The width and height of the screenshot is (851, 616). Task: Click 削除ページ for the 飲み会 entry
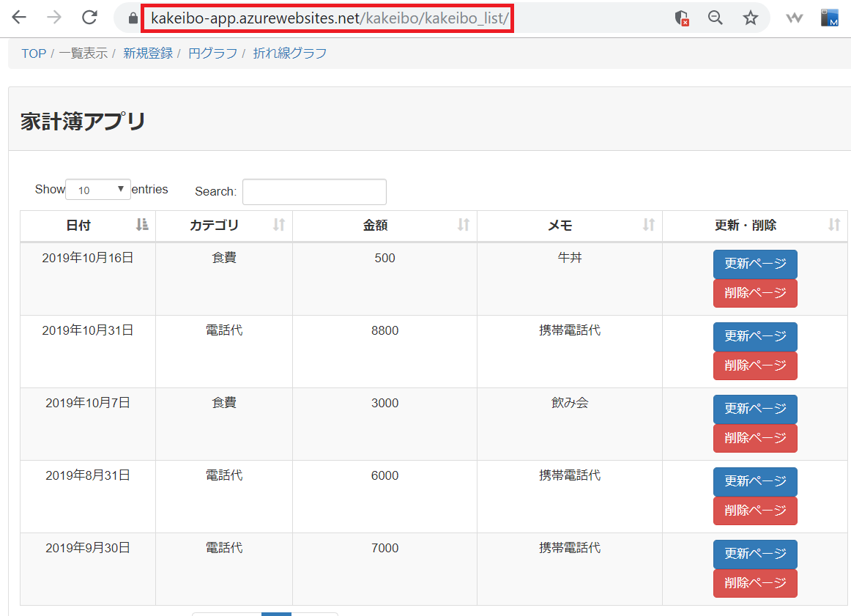tap(755, 438)
